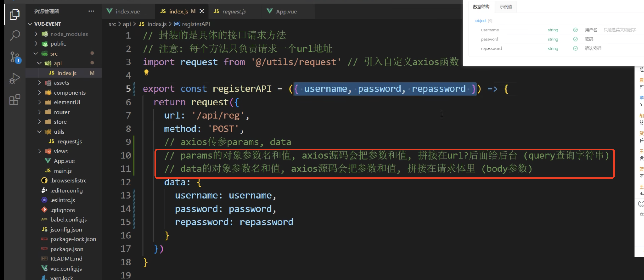
Task: Click the '@/utils/request' import path
Action: click(x=296, y=62)
